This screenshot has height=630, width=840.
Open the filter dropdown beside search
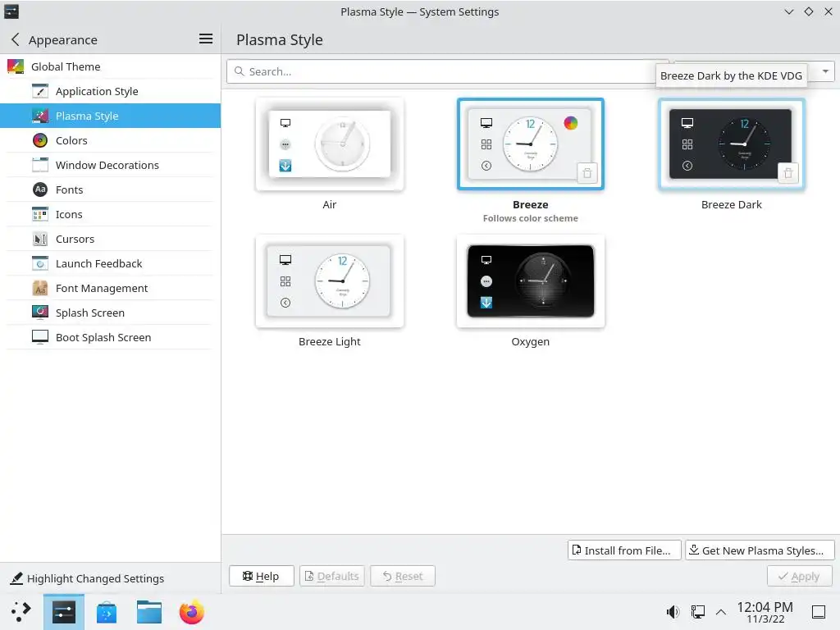coord(825,71)
